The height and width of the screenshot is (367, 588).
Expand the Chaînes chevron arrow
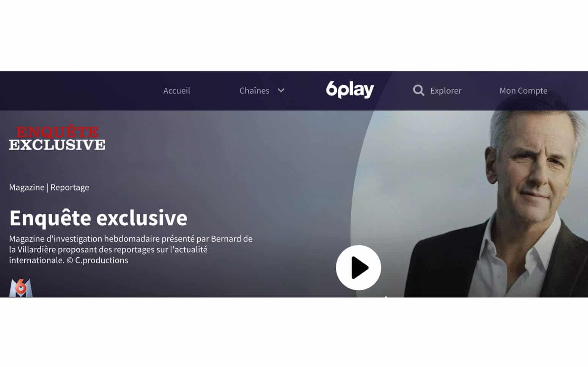[281, 90]
